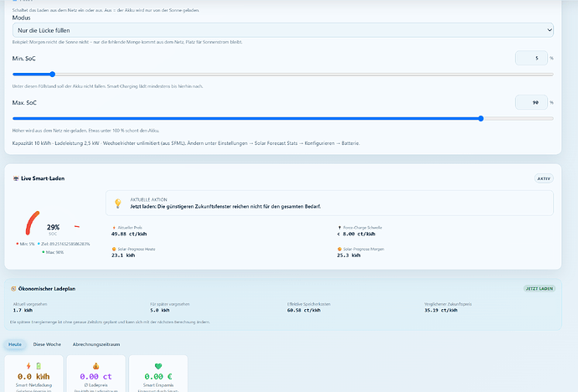Switch to the Abrechnungszeitraum tab

pos(96,344)
